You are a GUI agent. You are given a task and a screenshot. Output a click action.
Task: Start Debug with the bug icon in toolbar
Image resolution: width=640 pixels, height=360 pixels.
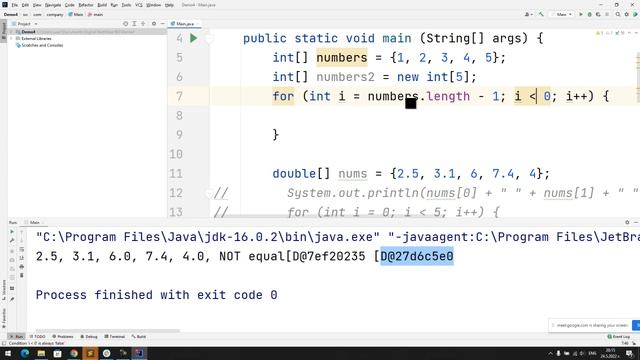(x=589, y=14)
